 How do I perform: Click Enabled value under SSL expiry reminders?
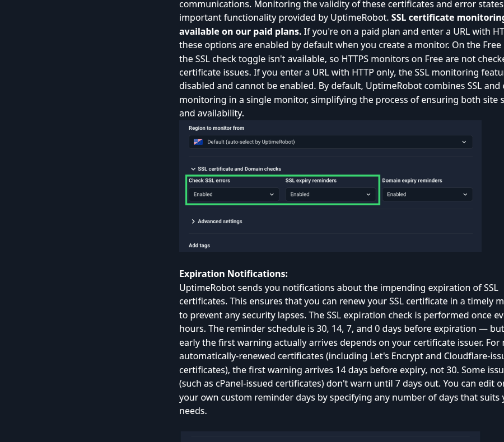pos(300,194)
